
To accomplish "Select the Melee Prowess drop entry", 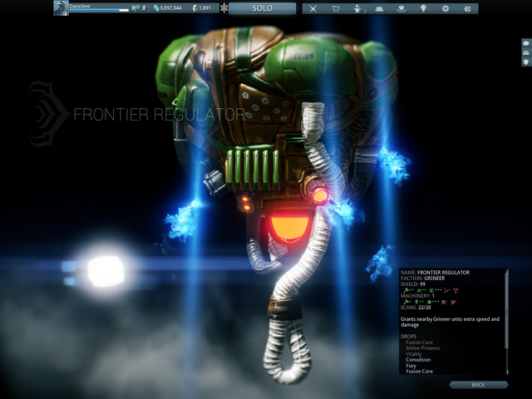I will coord(423,348).
